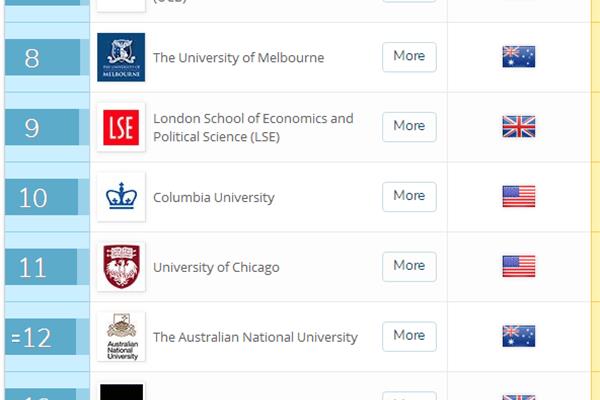Screen dimensions: 600x400
Task: Click the UK flag in the LSE row
Action: click(518, 126)
